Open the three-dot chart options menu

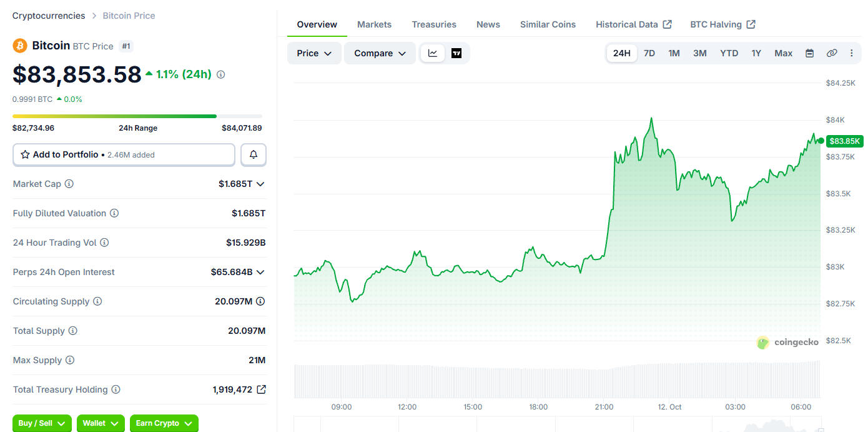coord(852,53)
